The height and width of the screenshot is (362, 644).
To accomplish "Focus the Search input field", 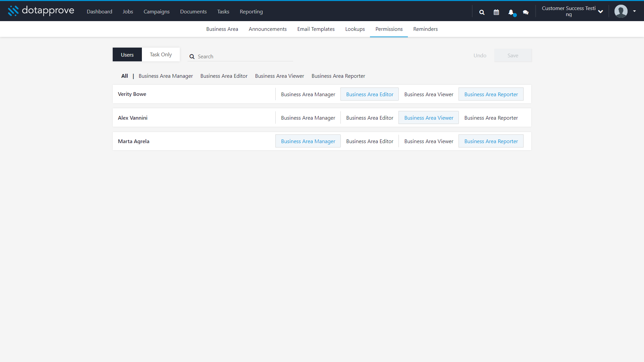I will (240, 56).
